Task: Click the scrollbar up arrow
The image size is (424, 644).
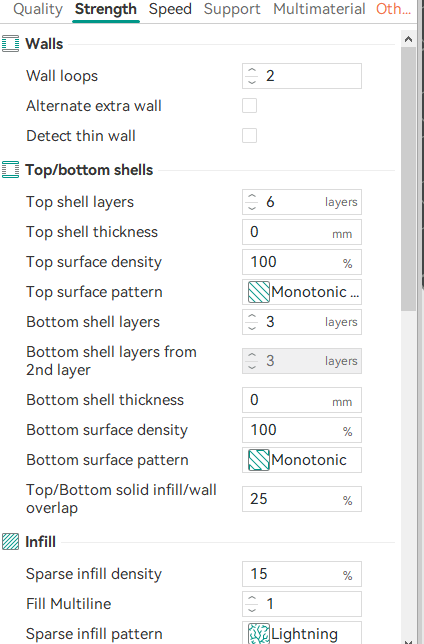Action: point(408,39)
